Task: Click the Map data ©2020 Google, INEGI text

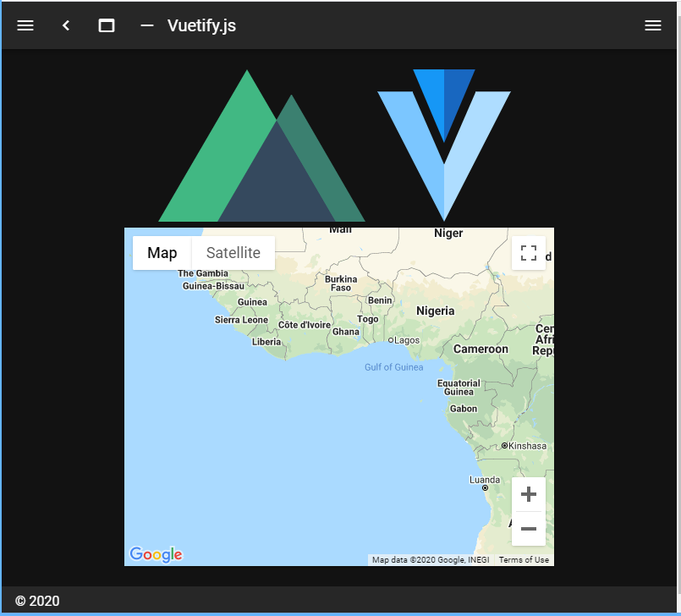Action: 431,560
